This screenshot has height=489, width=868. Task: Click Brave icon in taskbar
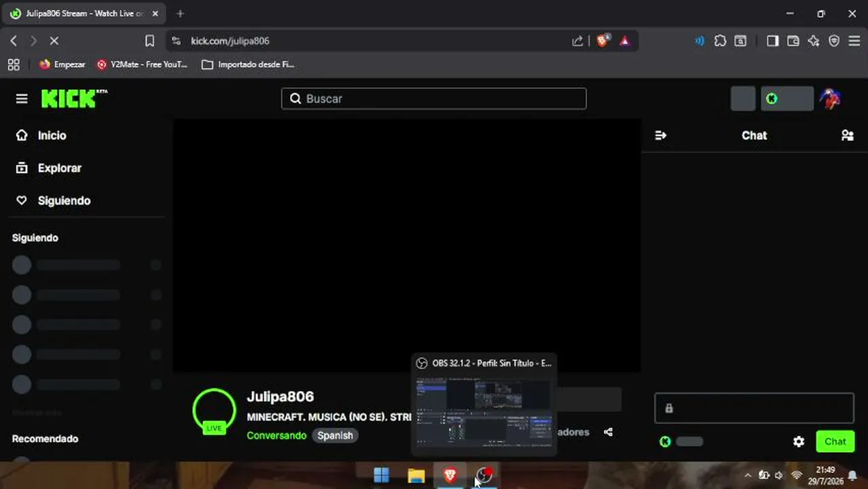(450, 475)
